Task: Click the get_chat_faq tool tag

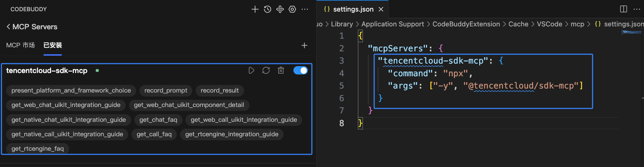Action: pos(158,120)
